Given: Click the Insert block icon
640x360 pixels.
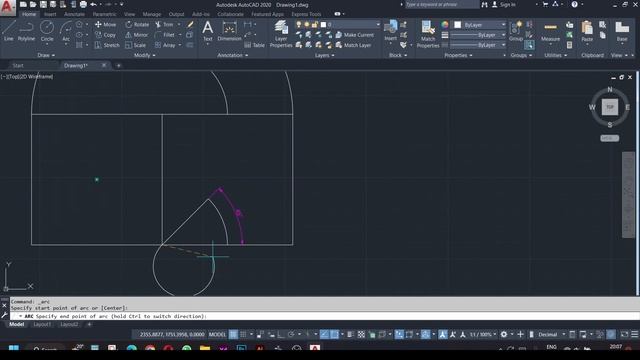Looking at the screenshot, I should point(391,31).
